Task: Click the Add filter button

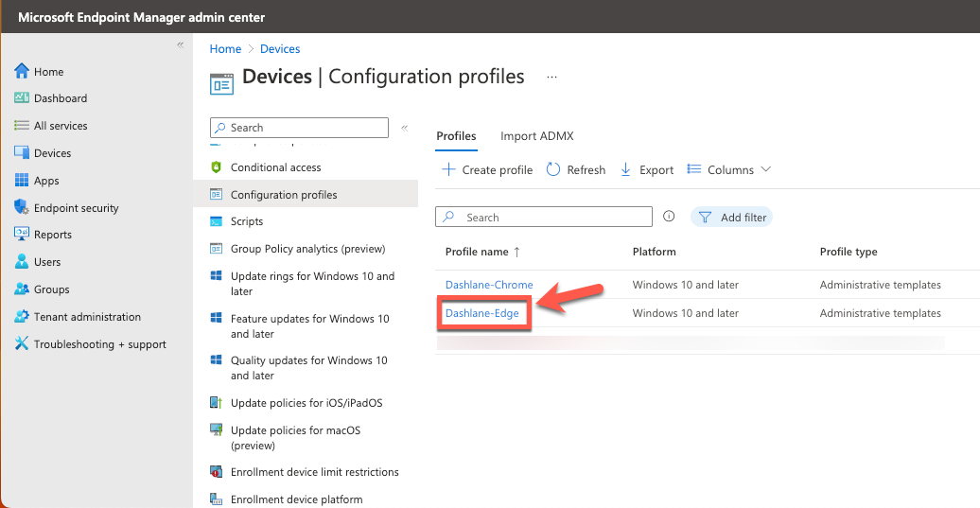Action: tap(732, 217)
